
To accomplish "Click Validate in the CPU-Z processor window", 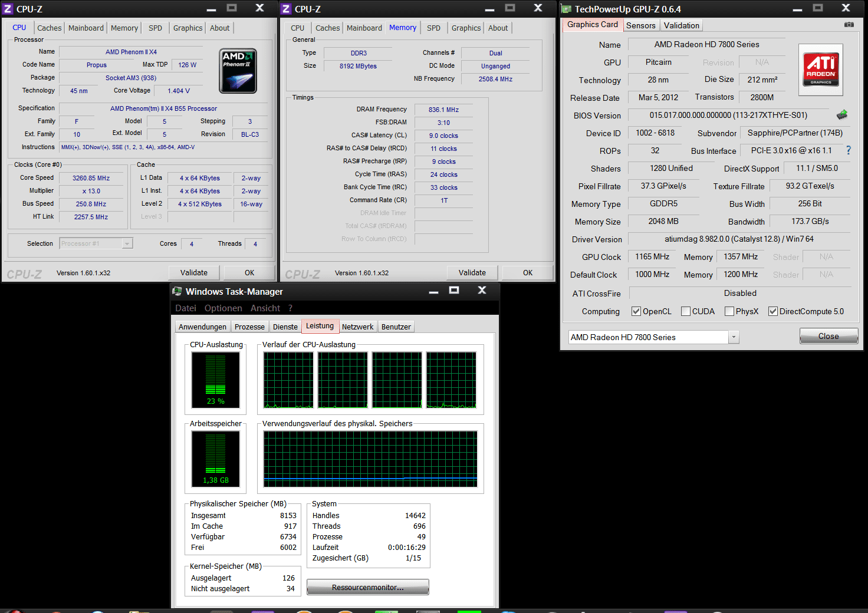I will pos(194,272).
